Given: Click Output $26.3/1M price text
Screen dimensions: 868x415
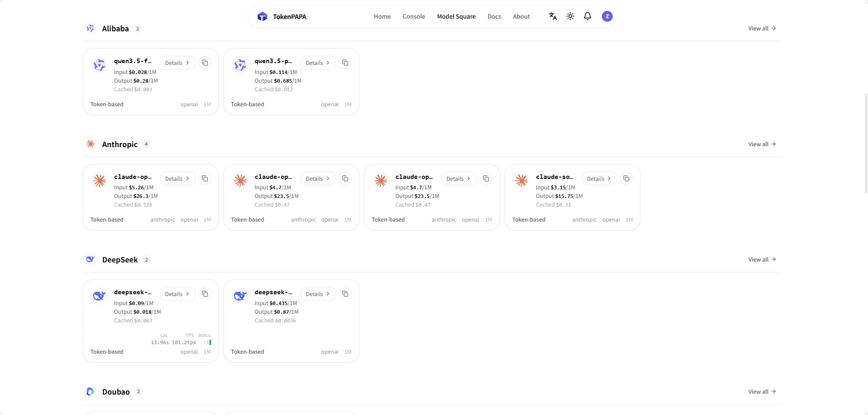Looking at the screenshot, I should click(136, 196).
